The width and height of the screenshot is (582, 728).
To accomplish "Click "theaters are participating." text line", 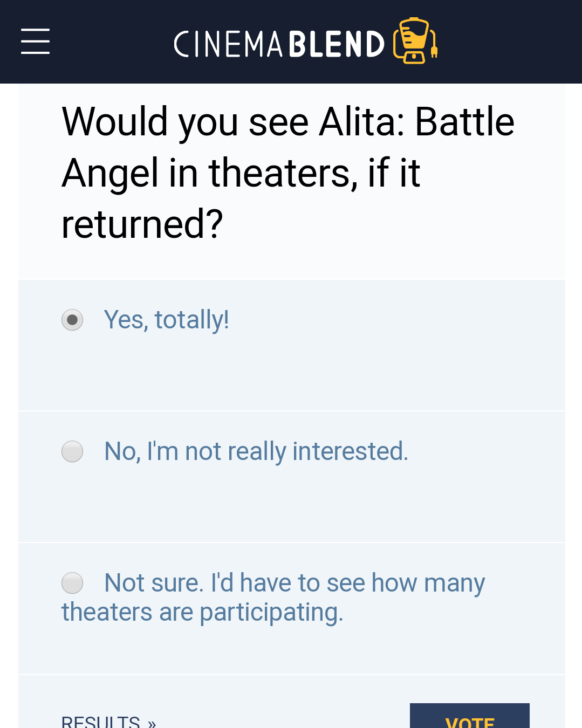I will coord(202,613).
